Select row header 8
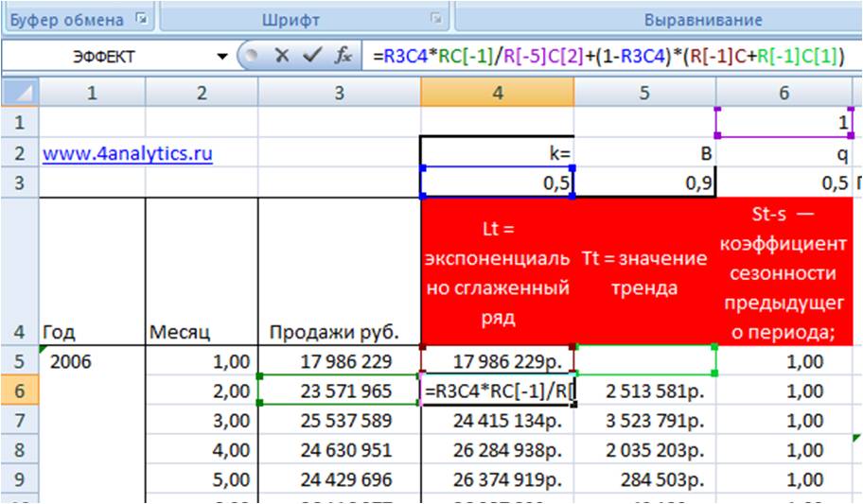Screen dimensions: 863x504 point(20,449)
